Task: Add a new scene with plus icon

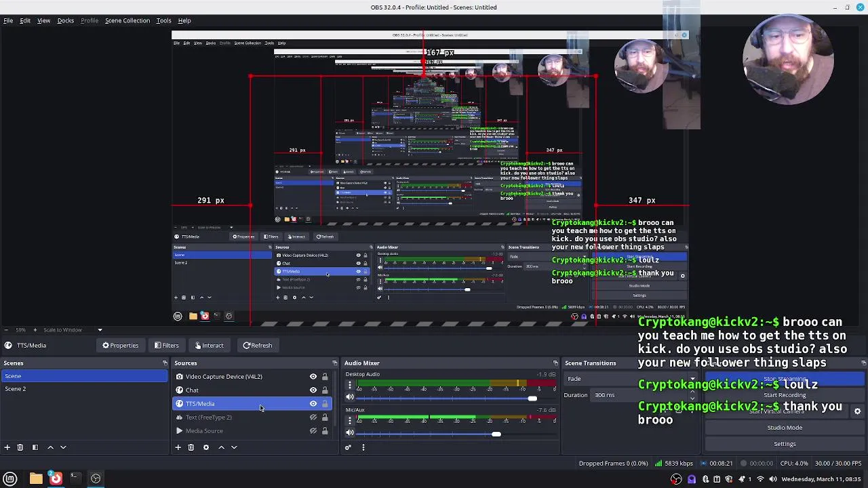Action: pos(7,447)
